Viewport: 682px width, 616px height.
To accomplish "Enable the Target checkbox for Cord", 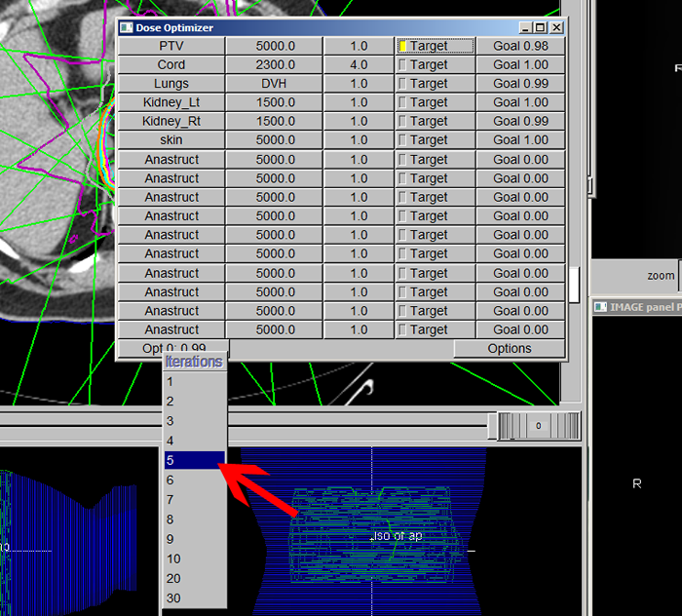I will click(x=403, y=65).
